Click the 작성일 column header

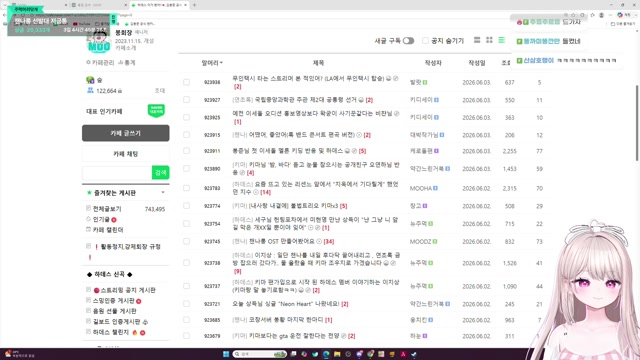(x=477, y=63)
